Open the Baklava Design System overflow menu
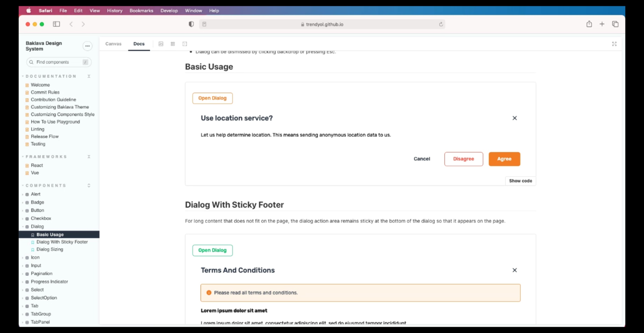Screen dimensions: 644x333 point(87,46)
